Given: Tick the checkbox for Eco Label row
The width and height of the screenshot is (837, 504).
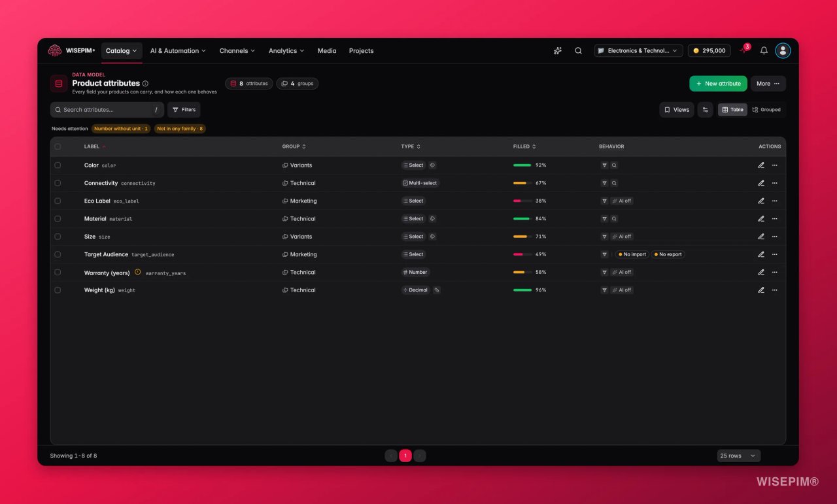Looking at the screenshot, I should coord(58,201).
